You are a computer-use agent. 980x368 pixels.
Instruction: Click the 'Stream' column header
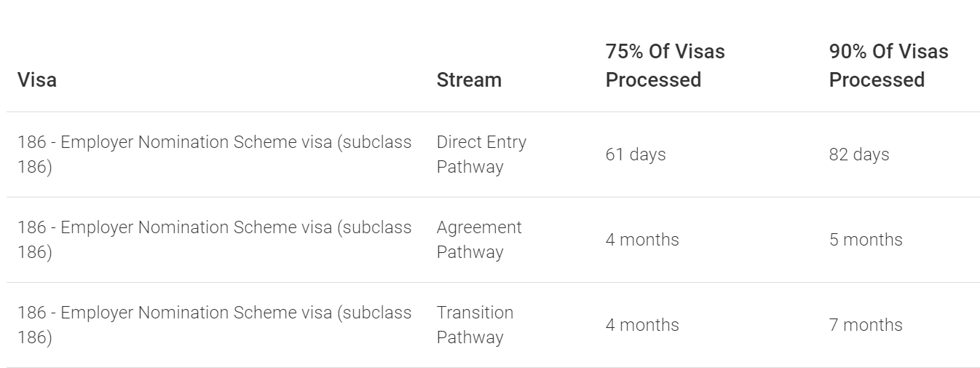tap(469, 79)
